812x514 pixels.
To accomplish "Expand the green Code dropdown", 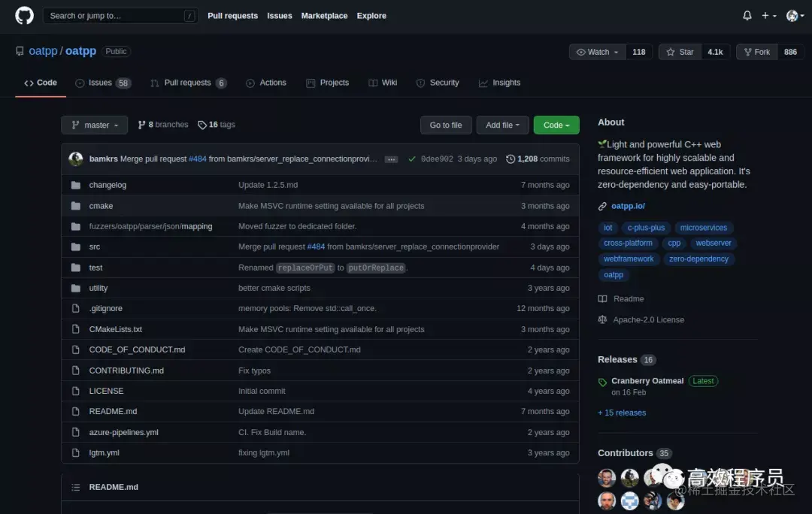I will point(556,125).
